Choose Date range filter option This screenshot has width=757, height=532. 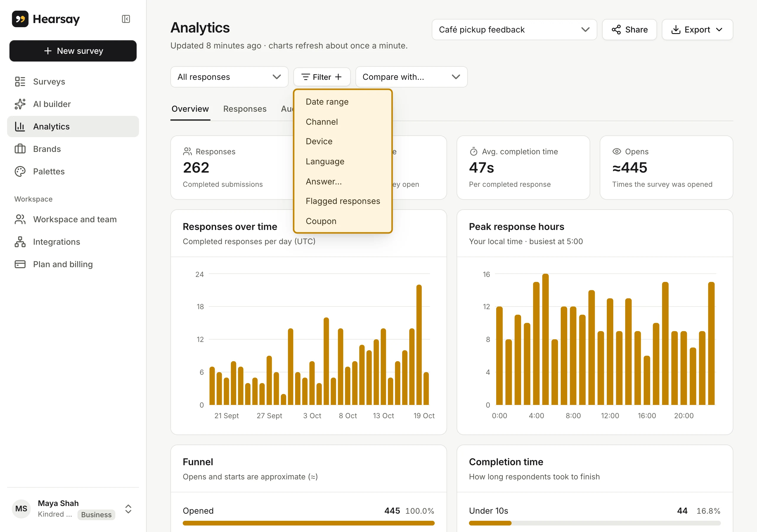342,102
